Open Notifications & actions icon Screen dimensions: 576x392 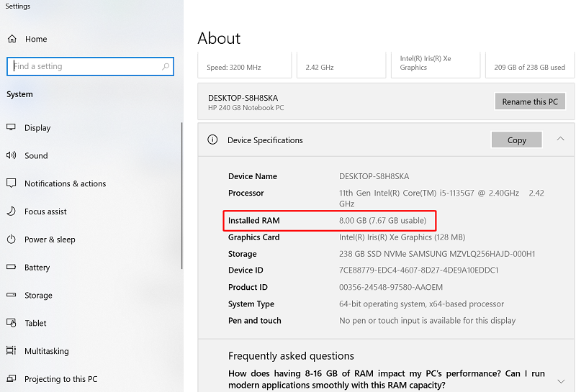point(11,183)
